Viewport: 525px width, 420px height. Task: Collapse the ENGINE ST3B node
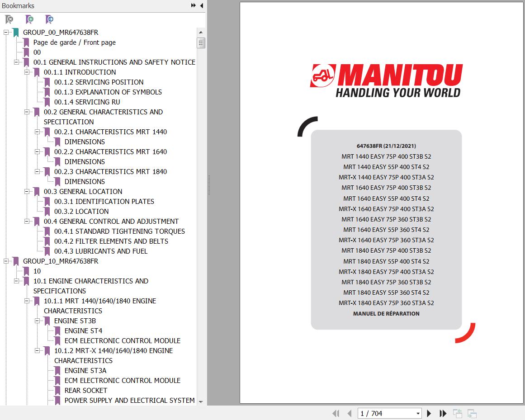[37, 321]
